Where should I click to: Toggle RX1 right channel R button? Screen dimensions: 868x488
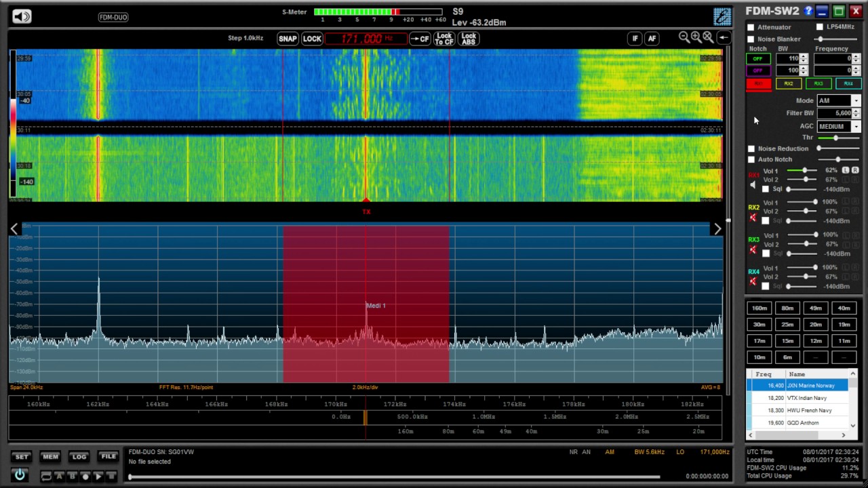tap(855, 170)
